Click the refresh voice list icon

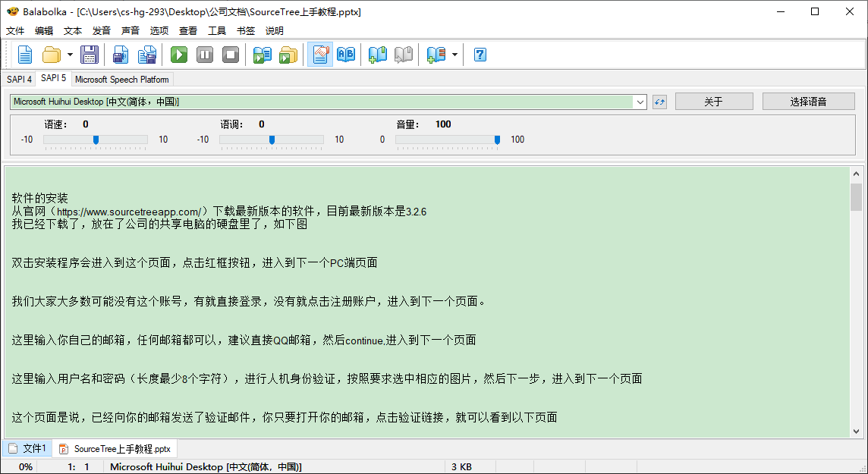659,102
